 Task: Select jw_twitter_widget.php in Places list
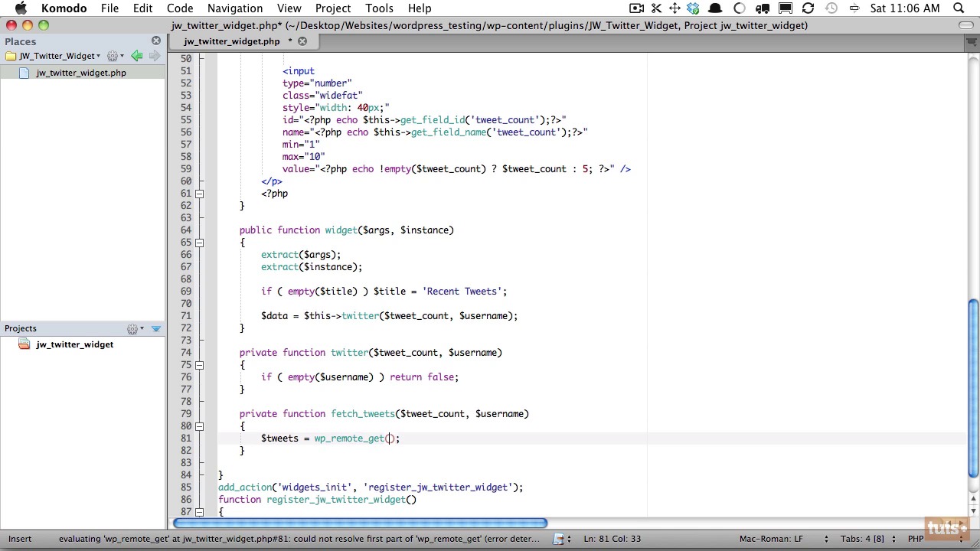coord(81,73)
